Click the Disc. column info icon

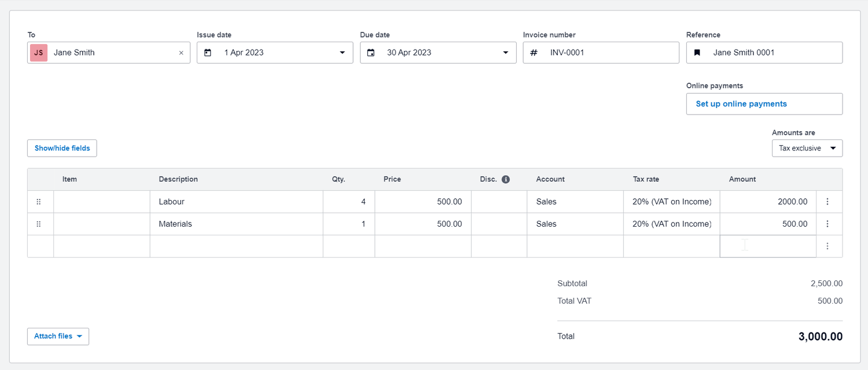[x=506, y=179]
